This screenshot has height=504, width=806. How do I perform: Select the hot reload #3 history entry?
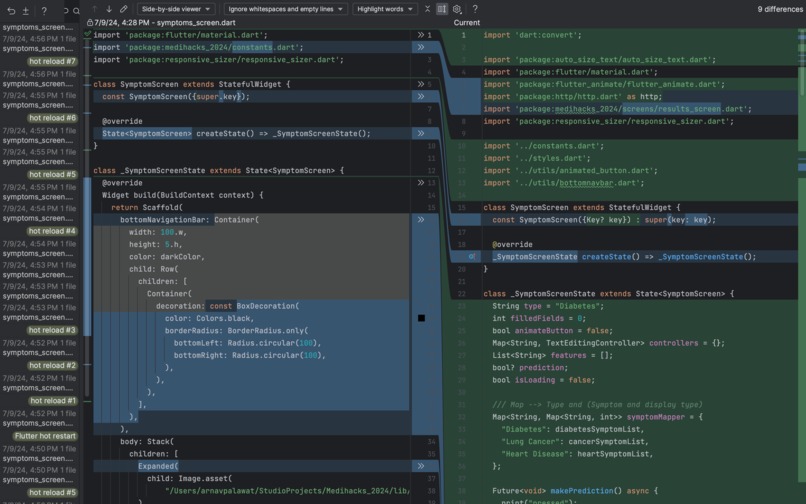click(52, 330)
